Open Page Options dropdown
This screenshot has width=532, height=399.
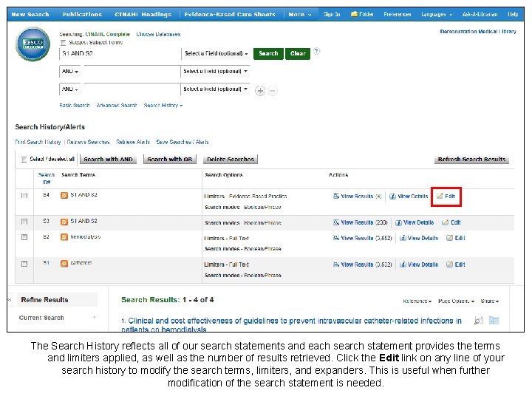(457, 301)
